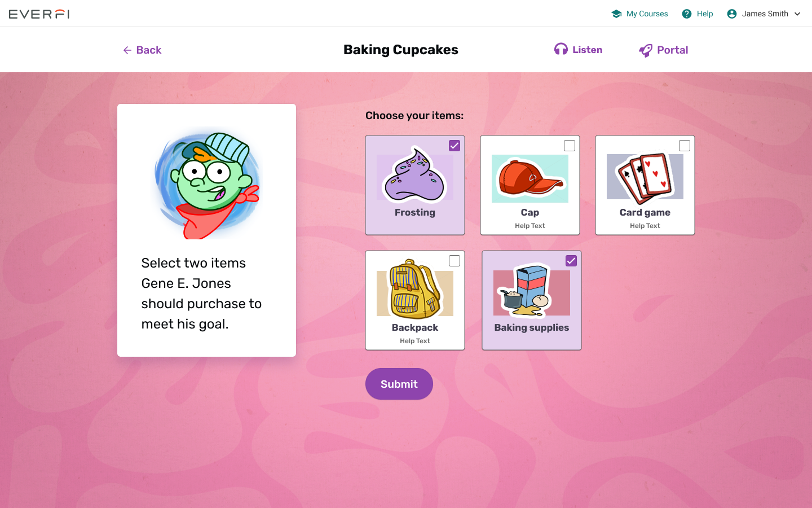Click the back arrow icon
The width and height of the screenshot is (812, 508).
[127, 50]
